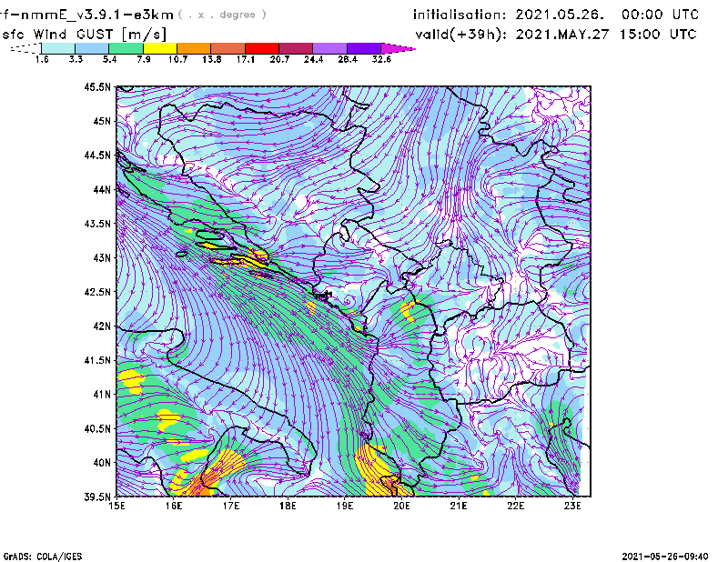The image size is (728, 562).
Task: Click the 42N latitude label
Action: click(102, 326)
